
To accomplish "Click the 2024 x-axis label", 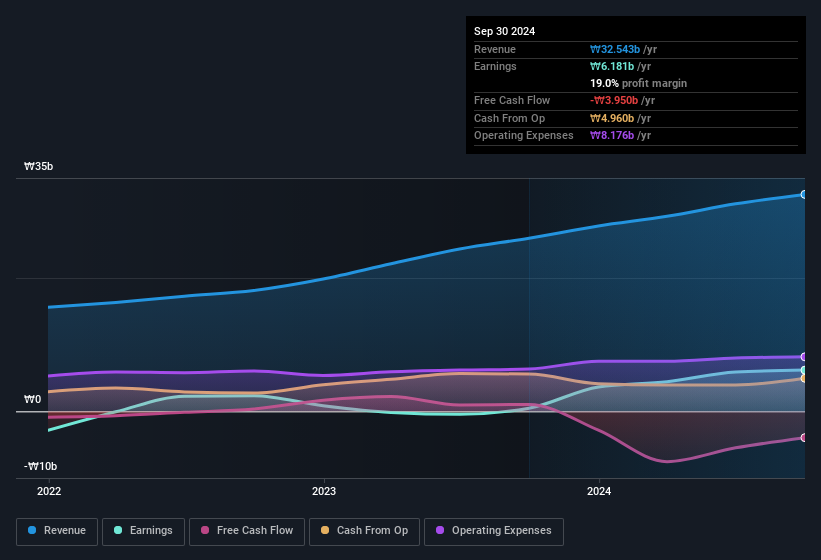I will click(x=599, y=491).
